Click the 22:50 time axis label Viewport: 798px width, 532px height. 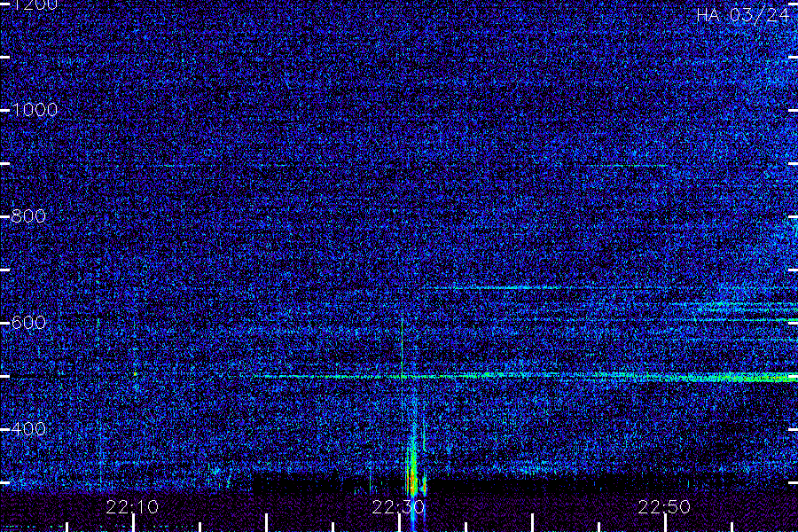click(x=664, y=506)
